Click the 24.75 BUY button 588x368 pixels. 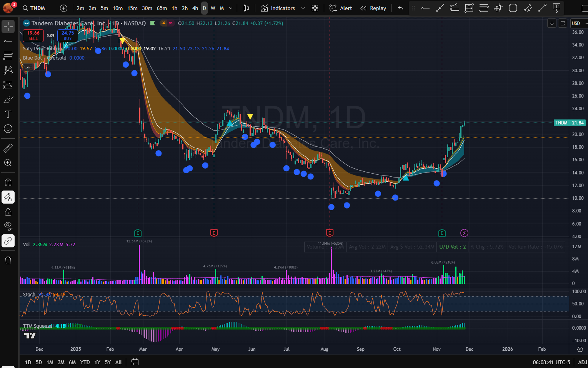coord(68,35)
